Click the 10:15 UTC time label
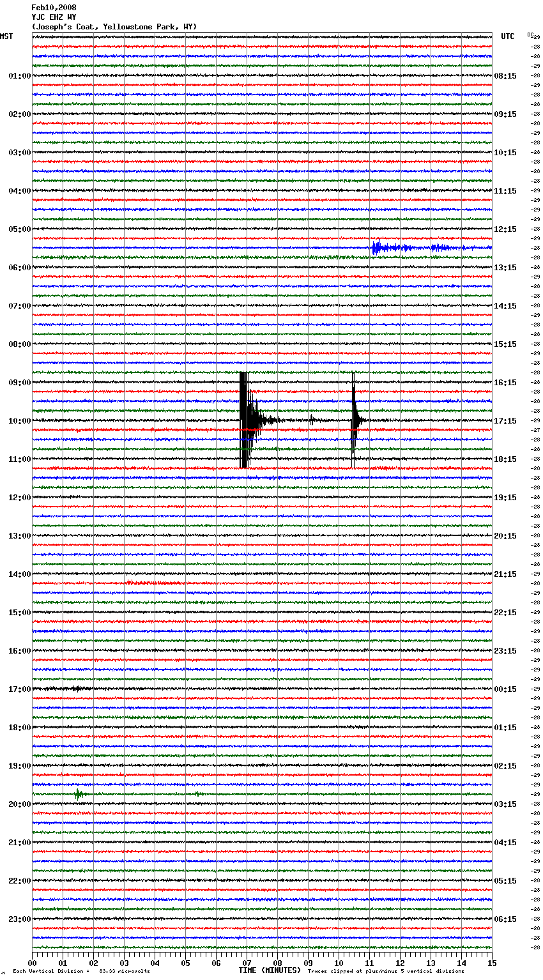Image resolution: width=543 pixels, height=980 pixels. [505, 153]
